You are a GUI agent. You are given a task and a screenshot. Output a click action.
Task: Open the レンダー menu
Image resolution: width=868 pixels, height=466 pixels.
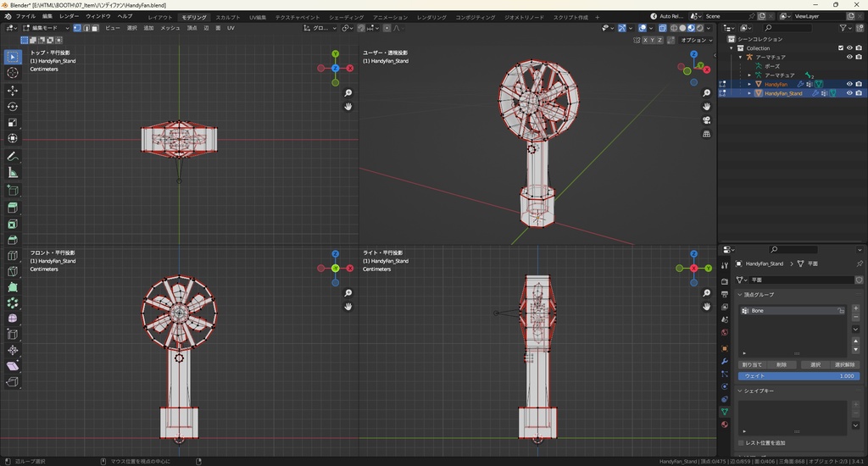[70, 16]
